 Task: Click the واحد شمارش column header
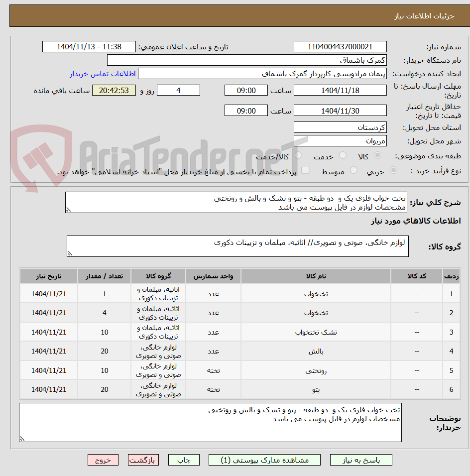pos(213,276)
